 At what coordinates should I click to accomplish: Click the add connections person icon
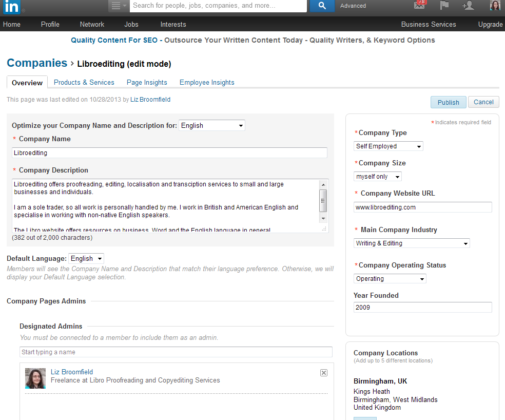pos(468,6)
